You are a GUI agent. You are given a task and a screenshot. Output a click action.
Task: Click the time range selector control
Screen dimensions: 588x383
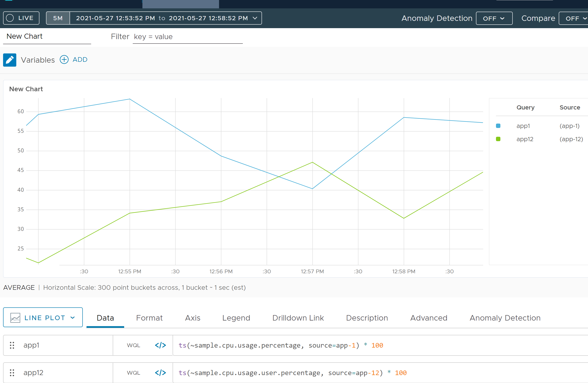point(165,18)
